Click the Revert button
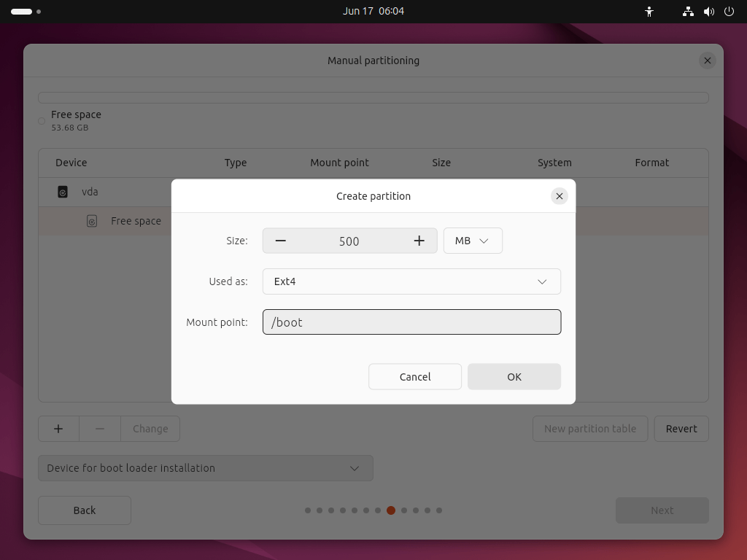This screenshot has width=747, height=560. (681, 429)
